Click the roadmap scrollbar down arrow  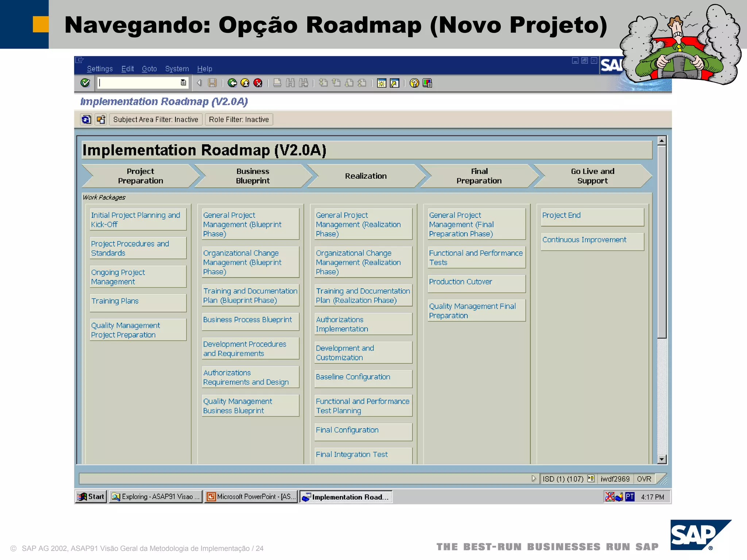tap(662, 459)
